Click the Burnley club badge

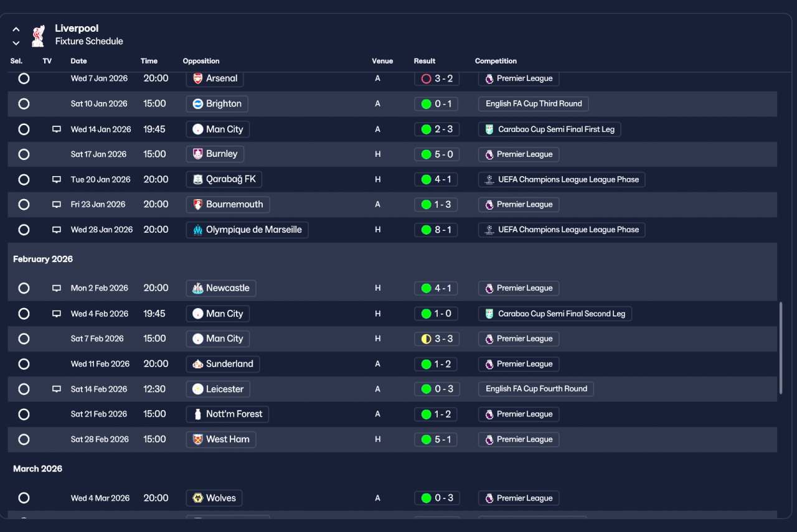pyautogui.click(x=198, y=154)
